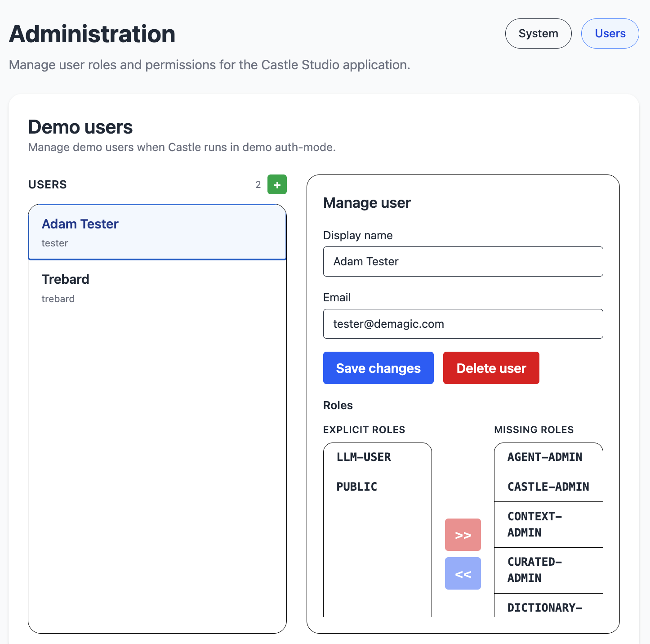Click the Delete user button
Viewport: 650px width, 644px height.
pyautogui.click(x=491, y=368)
